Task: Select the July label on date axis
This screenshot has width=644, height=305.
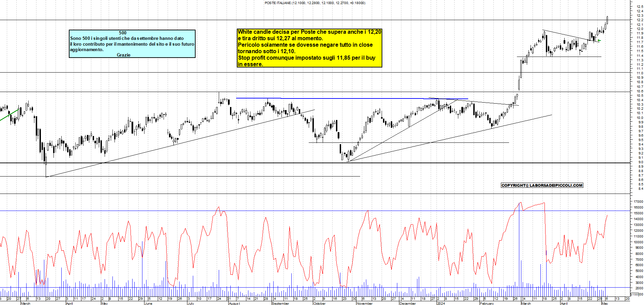Action: tap(191, 303)
